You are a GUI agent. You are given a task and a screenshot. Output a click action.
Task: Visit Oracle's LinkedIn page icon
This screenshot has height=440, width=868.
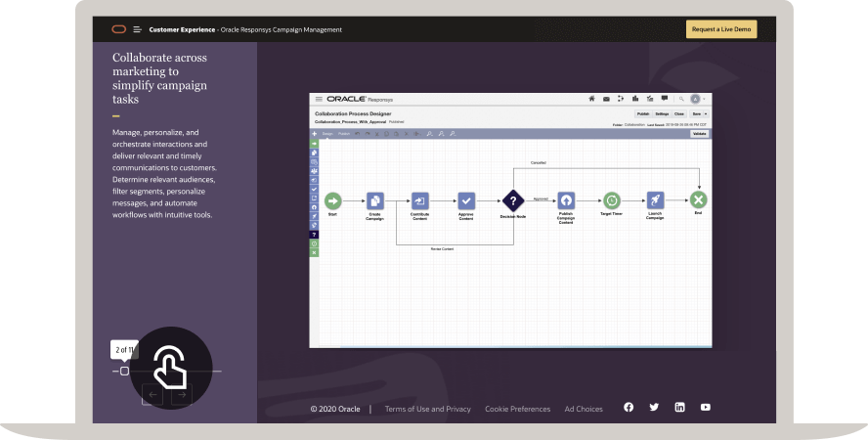coord(679,408)
